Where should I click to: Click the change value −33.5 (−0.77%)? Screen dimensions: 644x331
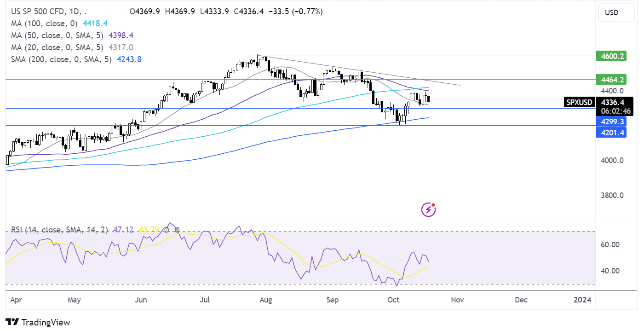click(x=296, y=12)
